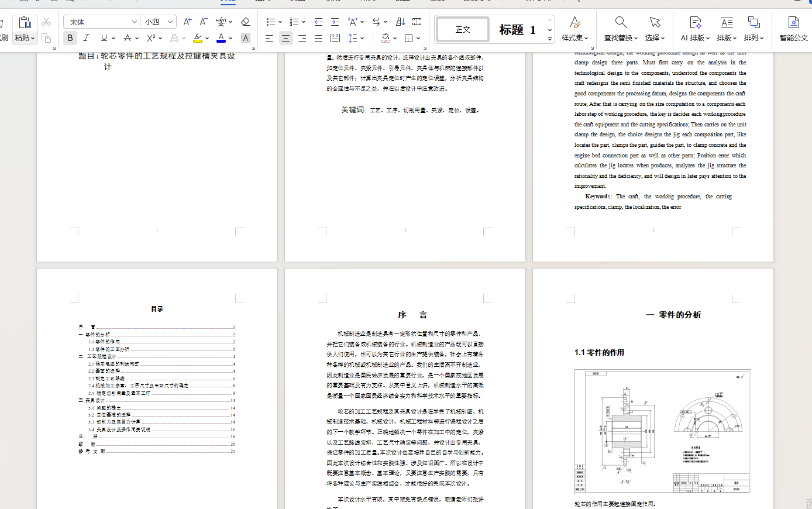Click the line spacing icon
Viewport: 812px width, 509px height.
coord(353,38)
